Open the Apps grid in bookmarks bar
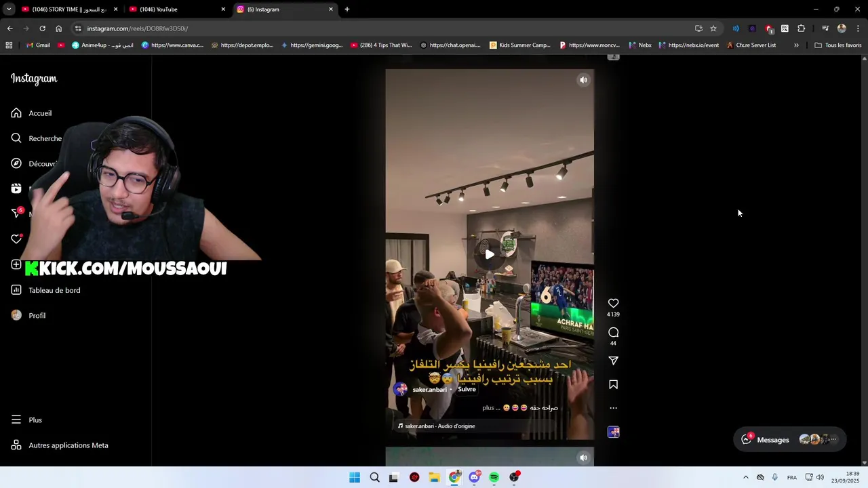Viewport: 868px width, 488px height. (x=9, y=45)
